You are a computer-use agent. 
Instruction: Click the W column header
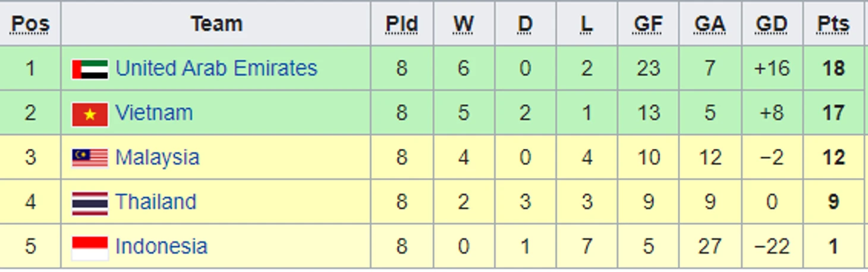(464, 24)
